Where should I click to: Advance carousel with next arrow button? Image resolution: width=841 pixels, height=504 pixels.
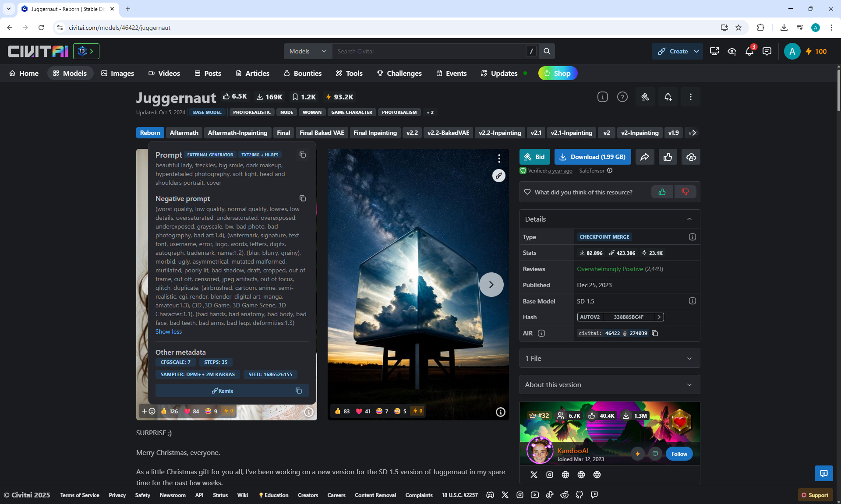point(491,285)
